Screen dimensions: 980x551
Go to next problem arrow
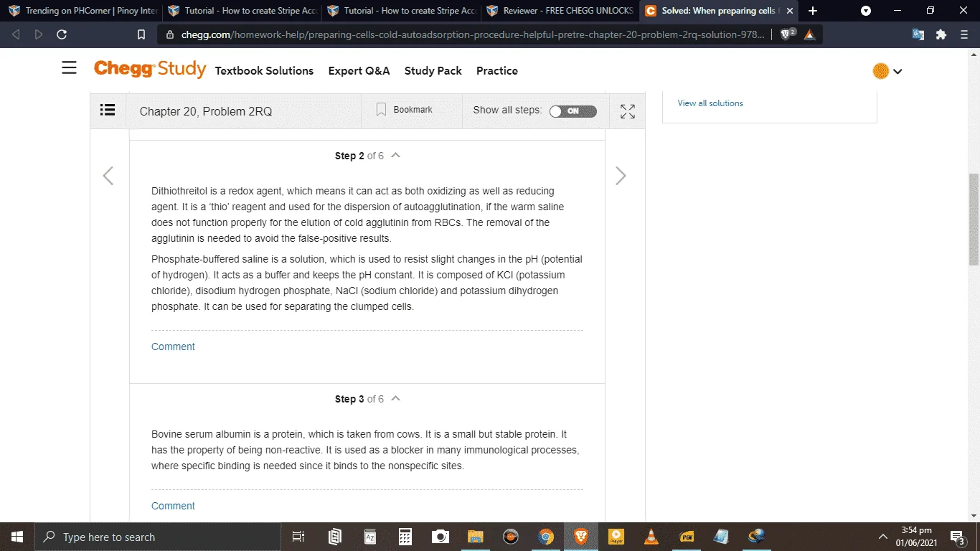pos(621,176)
